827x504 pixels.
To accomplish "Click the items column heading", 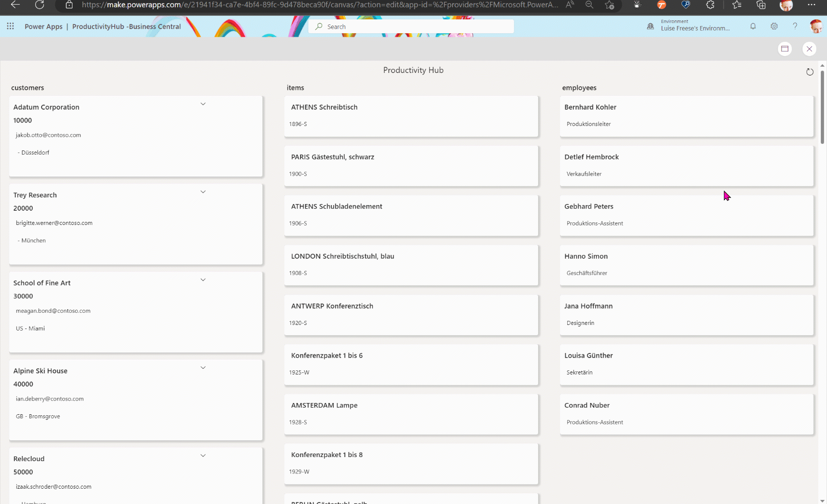I will point(296,88).
